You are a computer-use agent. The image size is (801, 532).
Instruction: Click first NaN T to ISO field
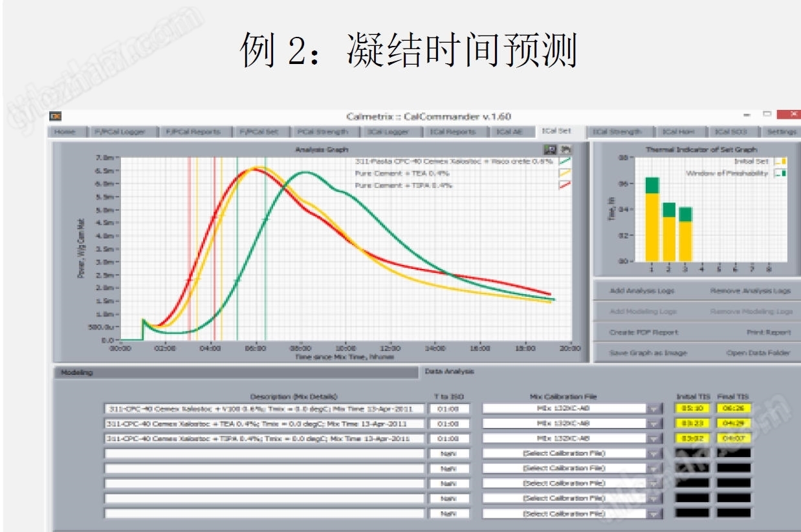tap(449, 453)
